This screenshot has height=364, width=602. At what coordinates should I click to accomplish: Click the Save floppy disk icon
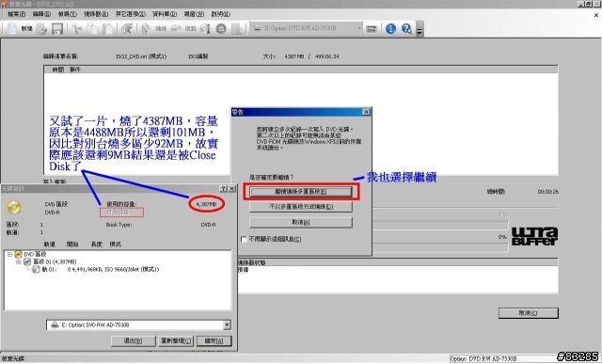coord(56,29)
